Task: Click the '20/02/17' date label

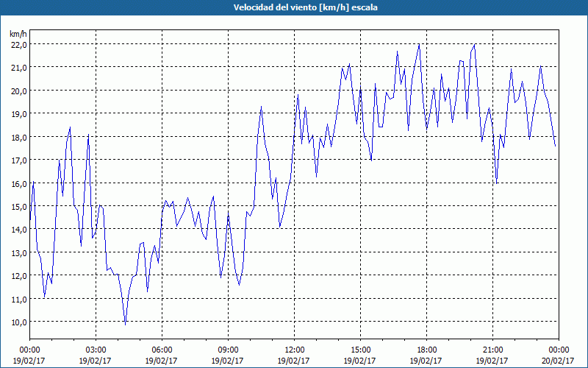Action: pos(558,361)
